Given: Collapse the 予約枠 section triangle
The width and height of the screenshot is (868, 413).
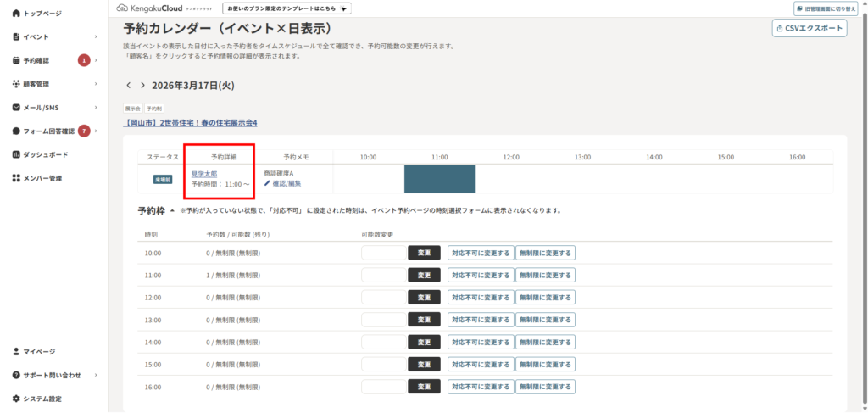Looking at the screenshot, I should click(172, 210).
